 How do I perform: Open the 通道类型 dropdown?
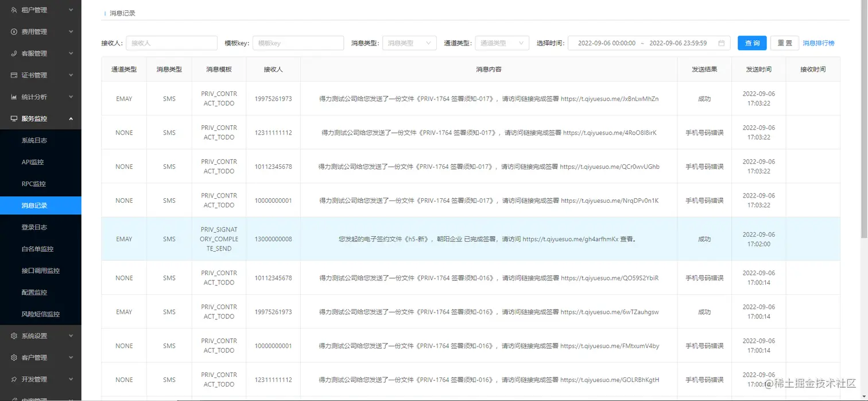click(x=502, y=43)
